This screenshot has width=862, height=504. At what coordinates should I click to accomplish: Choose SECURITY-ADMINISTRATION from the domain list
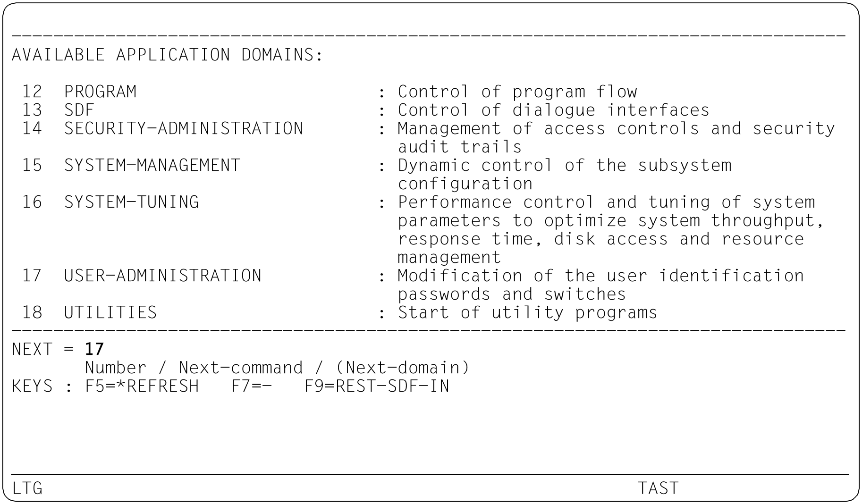tap(184, 128)
